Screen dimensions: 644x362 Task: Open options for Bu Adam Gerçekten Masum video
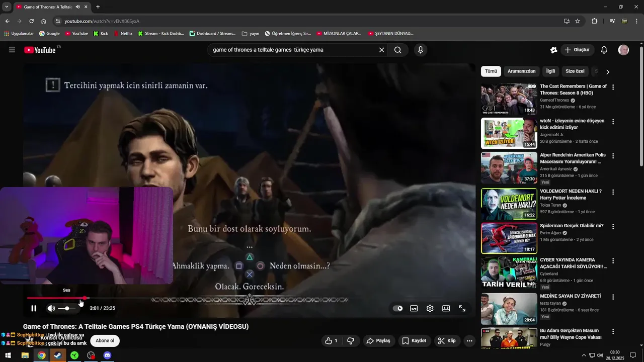click(x=613, y=332)
